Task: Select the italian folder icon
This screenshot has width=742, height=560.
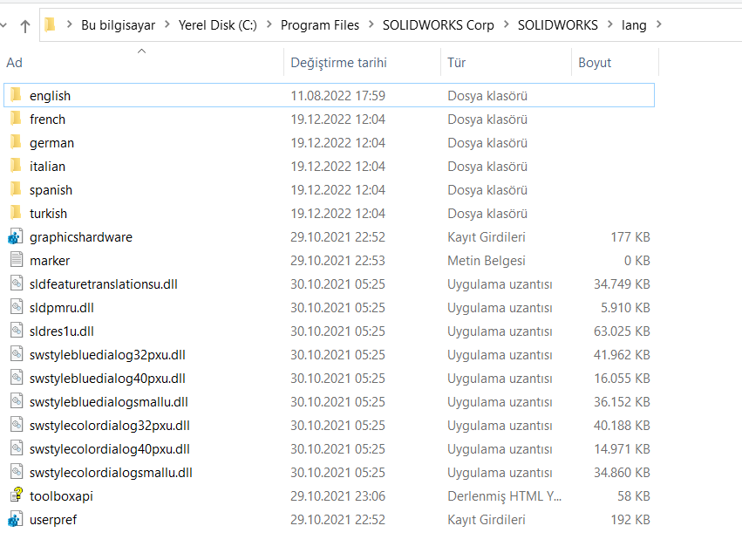Action: coord(16,166)
